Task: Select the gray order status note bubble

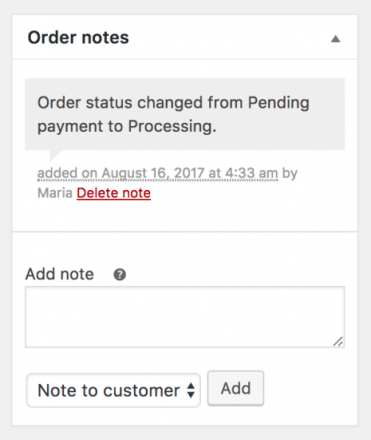Action: pyautogui.click(x=185, y=114)
